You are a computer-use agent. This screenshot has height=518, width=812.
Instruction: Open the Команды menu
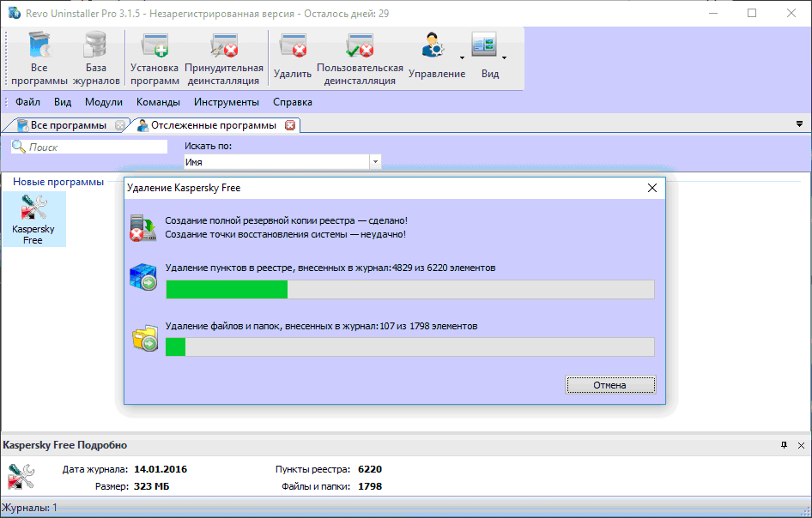(x=158, y=102)
